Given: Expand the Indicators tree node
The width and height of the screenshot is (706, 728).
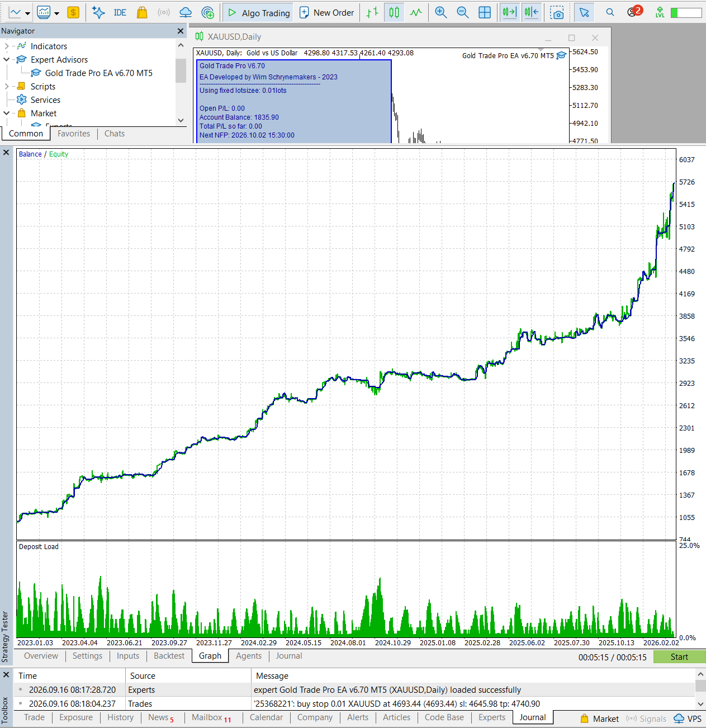Looking at the screenshot, I should coord(6,46).
